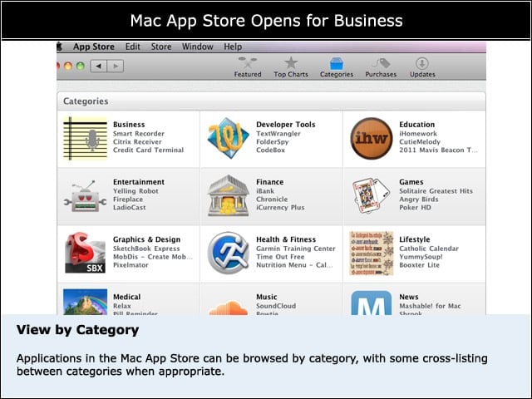532x399 pixels.
Task: Open the Medical category heading
Action: pos(126,297)
